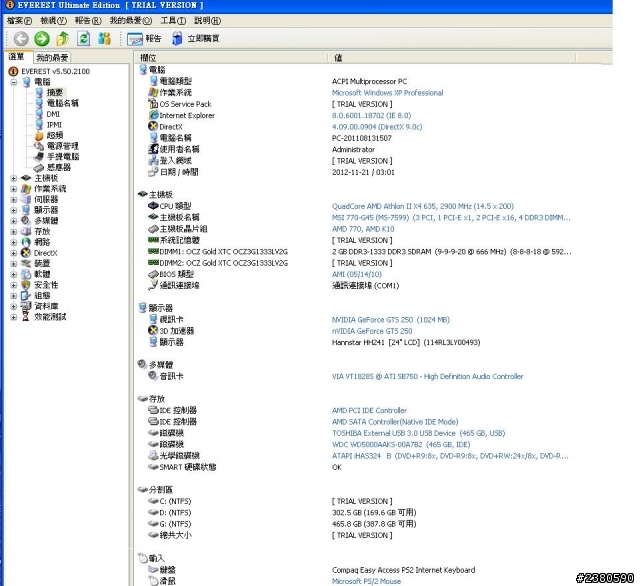This screenshot has height=586, width=640.
Task: Select 感應器 sensor tree item
Action: tap(59, 167)
